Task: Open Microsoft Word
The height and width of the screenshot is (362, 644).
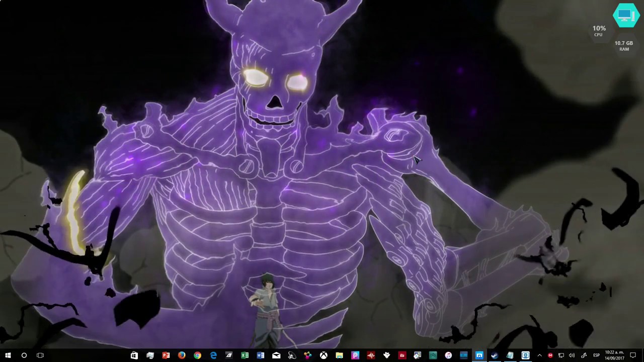Action: (x=260, y=356)
